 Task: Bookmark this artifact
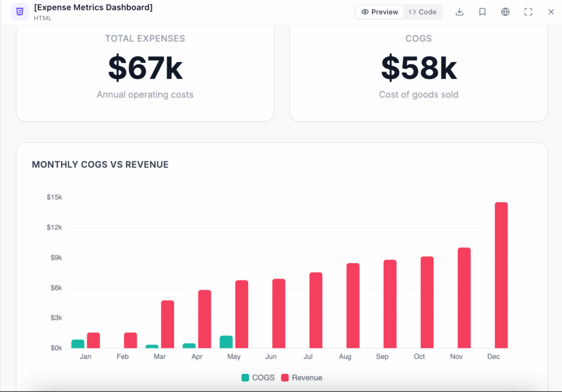tap(482, 12)
